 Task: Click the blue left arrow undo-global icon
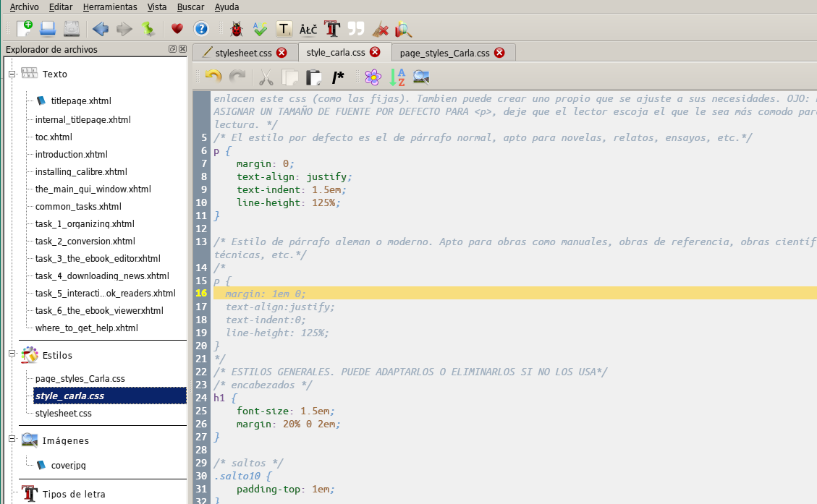(100, 29)
